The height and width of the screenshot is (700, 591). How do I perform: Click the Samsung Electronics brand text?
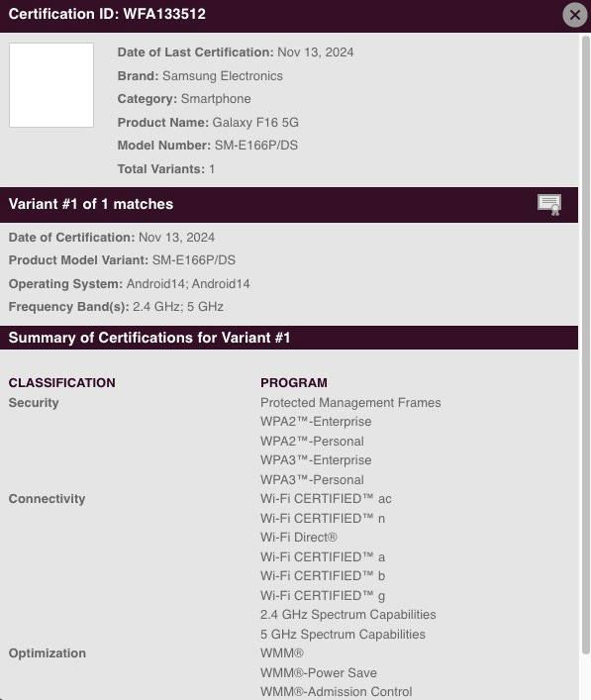[223, 76]
